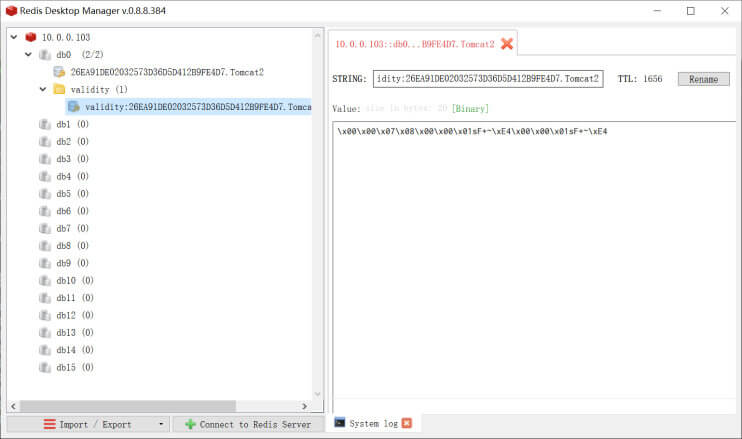Click the db15 database icon
This screenshot has height=439, width=742.
[45, 367]
